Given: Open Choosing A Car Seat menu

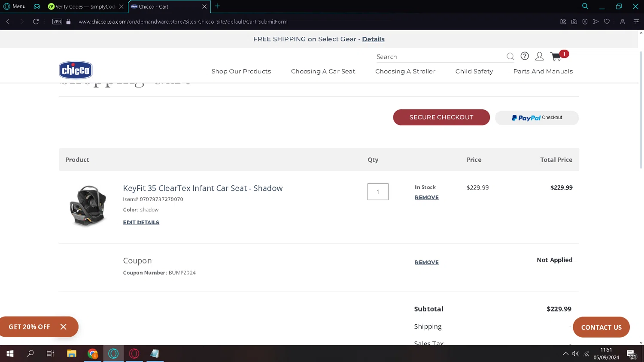Looking at the screenshot, I should tap(323, 71).
